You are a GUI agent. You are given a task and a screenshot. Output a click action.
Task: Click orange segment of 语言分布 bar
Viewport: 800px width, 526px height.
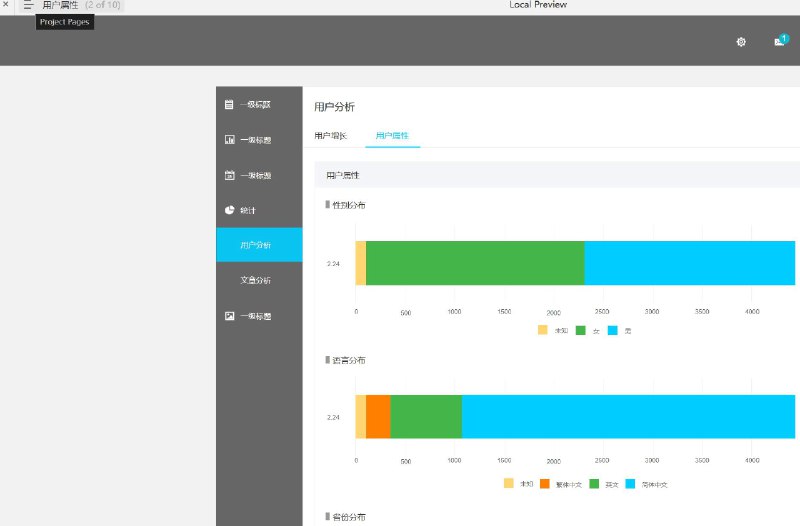(x=378, y=416)
